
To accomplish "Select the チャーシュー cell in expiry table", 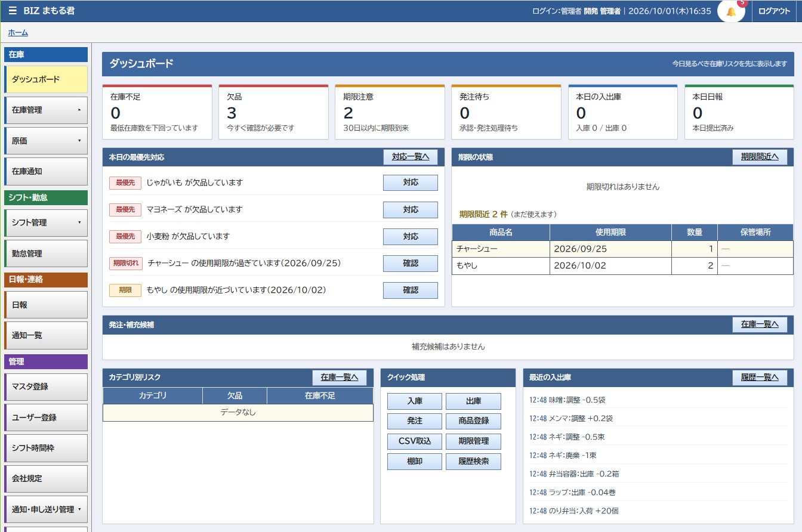I will pos(501,249).
